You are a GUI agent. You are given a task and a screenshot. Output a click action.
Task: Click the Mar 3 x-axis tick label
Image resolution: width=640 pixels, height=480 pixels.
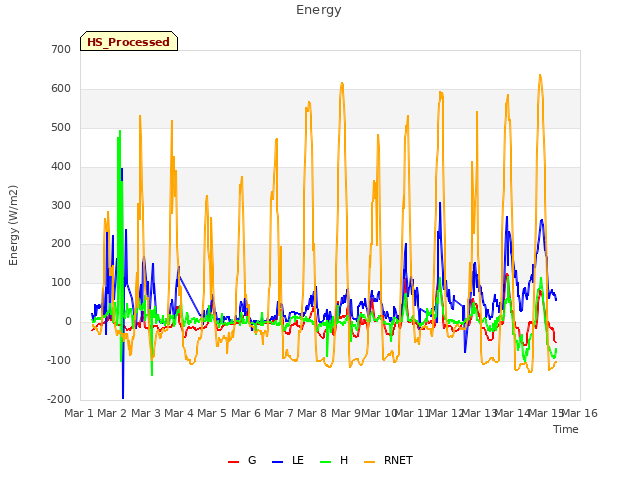146,413
